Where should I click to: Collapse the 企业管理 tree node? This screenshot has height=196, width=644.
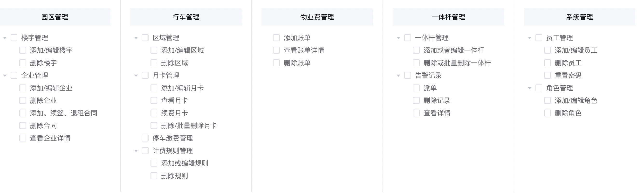pos(5,75)
